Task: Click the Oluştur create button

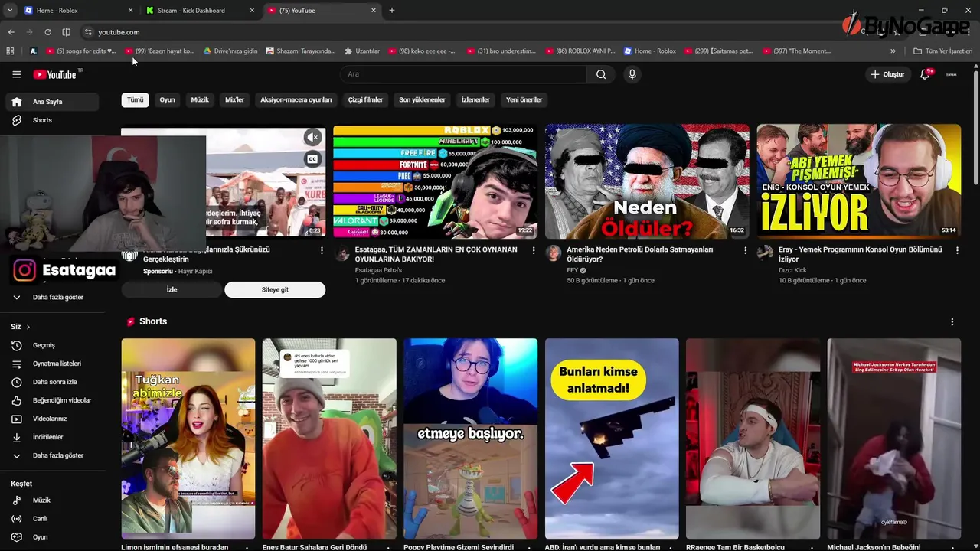Action: (888, 74)
